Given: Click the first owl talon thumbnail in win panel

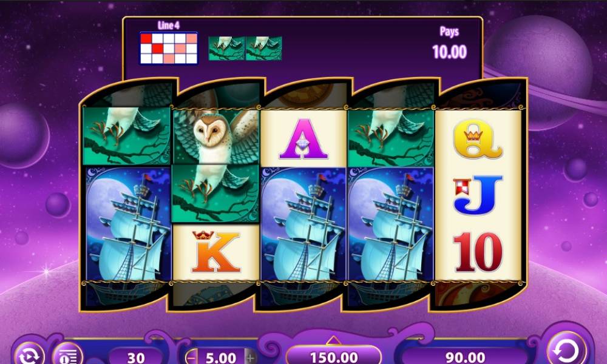Looking at the screenshot, I should click(x=226, y=49).
